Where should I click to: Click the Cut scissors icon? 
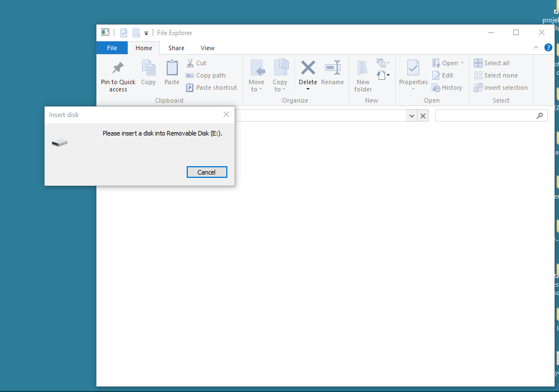click(190, 63)
